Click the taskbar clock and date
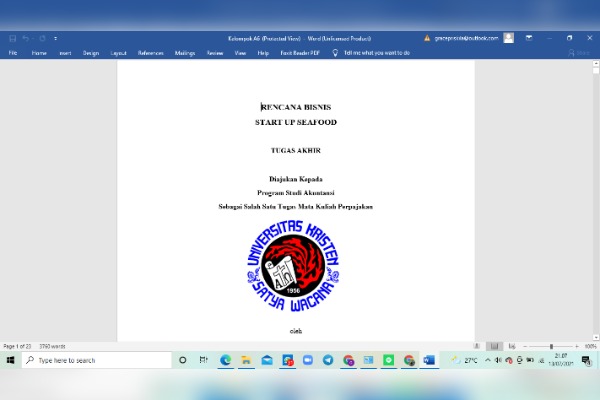The width and height of the screenshot is (600, 400). 561,360
